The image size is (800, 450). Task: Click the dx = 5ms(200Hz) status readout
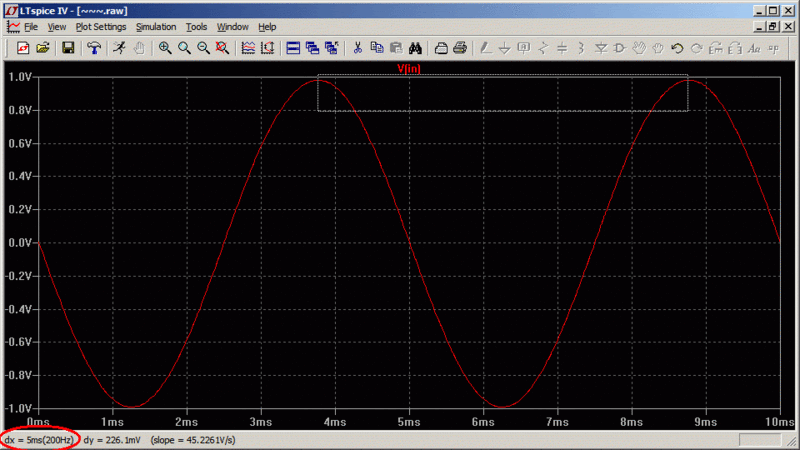pos(37,439)
